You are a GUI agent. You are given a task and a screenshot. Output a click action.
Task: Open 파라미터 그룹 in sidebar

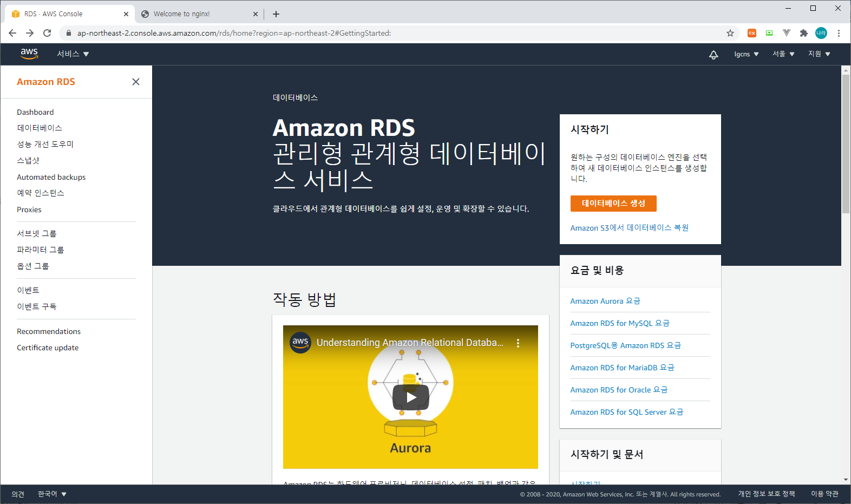click(41, 250)
